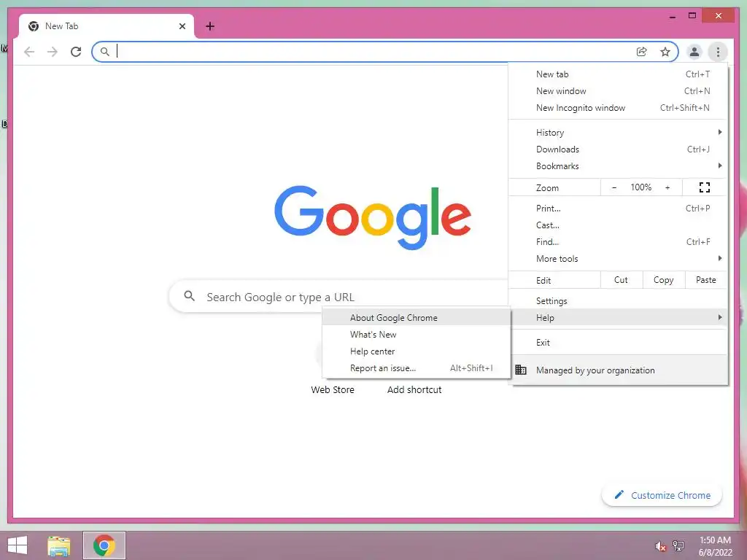Open Settings from the menu

coord(618,301)
